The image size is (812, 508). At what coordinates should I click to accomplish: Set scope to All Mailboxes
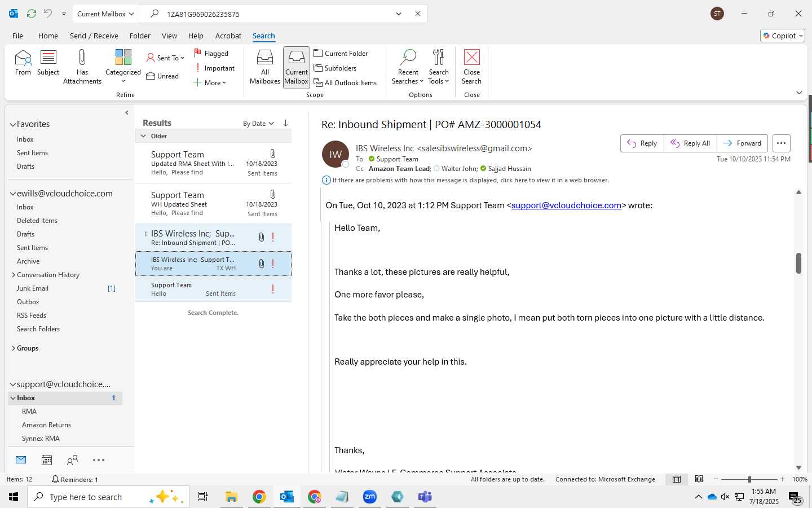coord(265,67)
